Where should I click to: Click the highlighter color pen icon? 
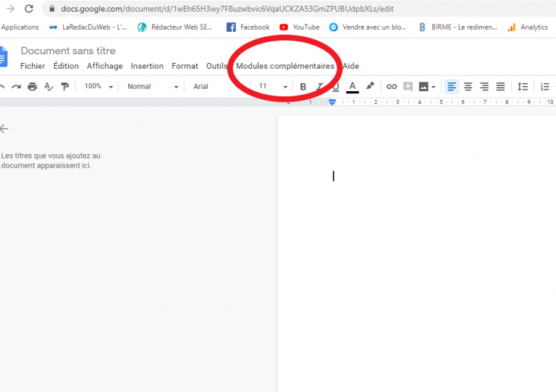371,86
